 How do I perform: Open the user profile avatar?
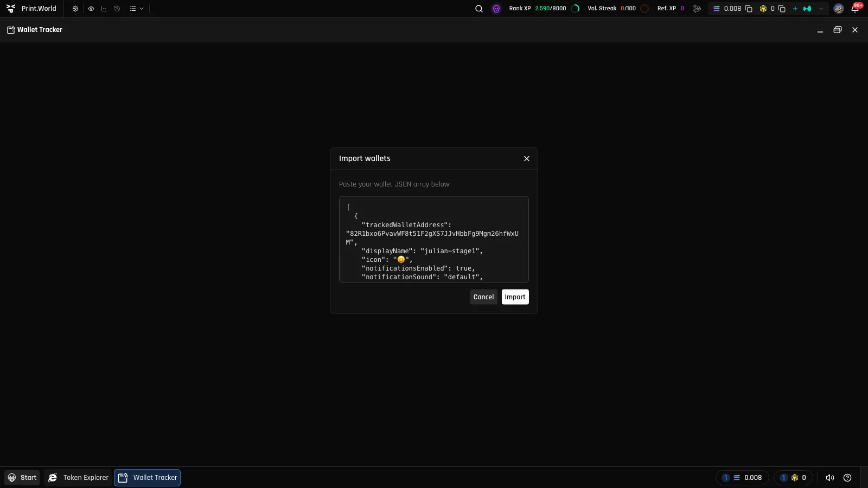(x=839, y=9)
